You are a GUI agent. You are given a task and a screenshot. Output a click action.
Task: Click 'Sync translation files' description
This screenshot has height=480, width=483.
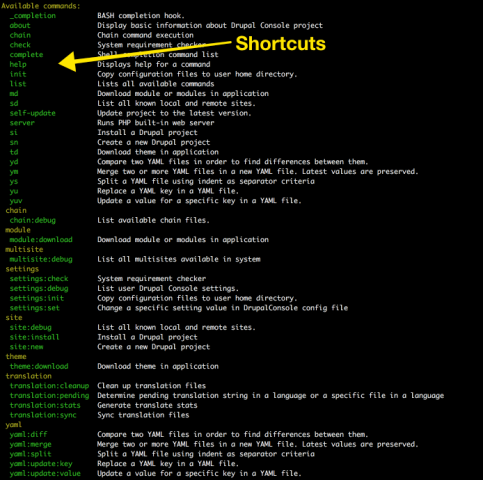143,415
